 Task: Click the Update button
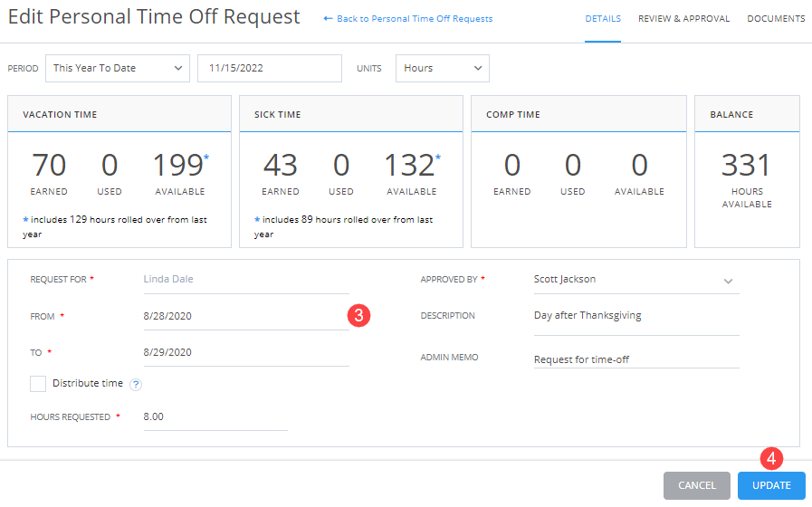pos(771,486)
